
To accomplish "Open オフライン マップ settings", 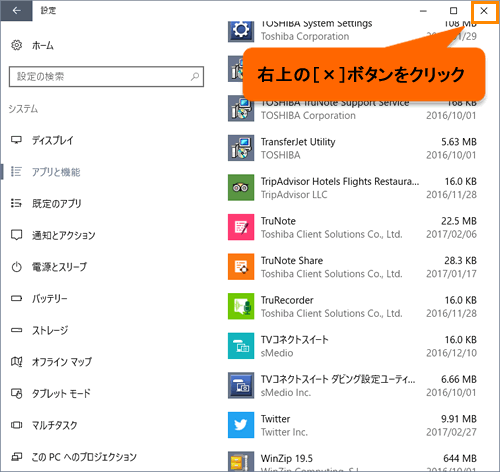I will point(62,362).
